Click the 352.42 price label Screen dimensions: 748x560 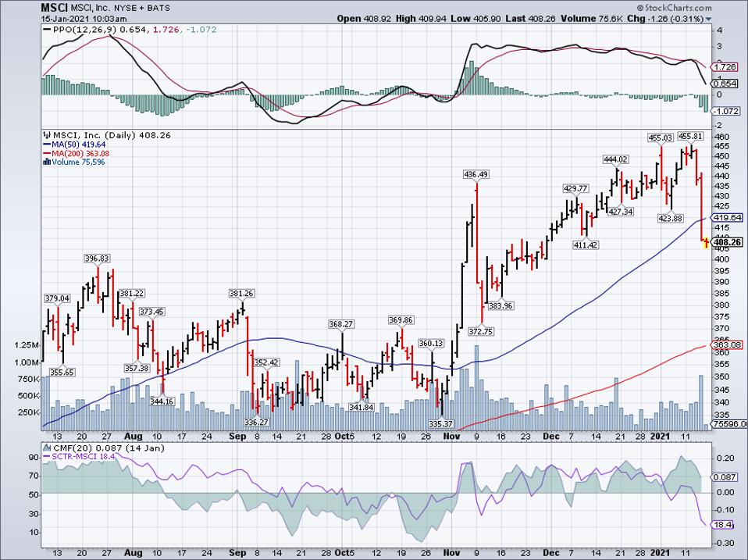click(x=266, y=362)
